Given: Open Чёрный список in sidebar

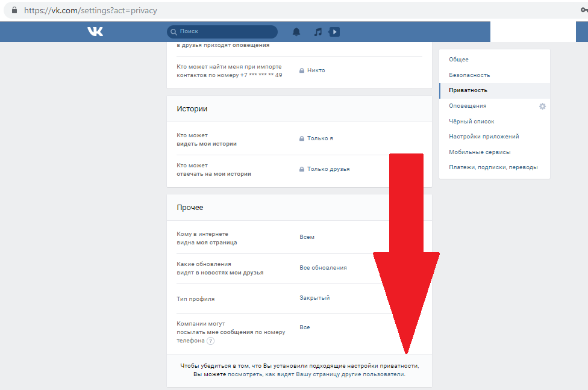Looking at the screenshot, I should (x=471, y=122).
